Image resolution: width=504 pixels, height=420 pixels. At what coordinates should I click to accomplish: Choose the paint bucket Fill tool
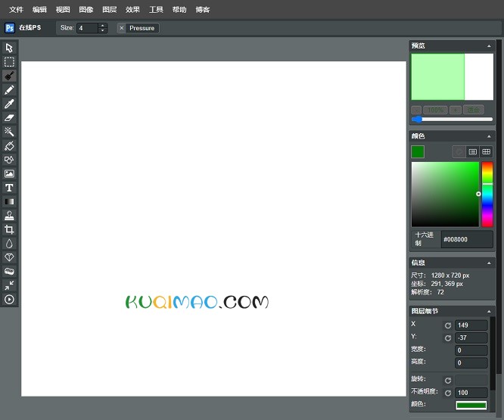(x=9, y=145)
